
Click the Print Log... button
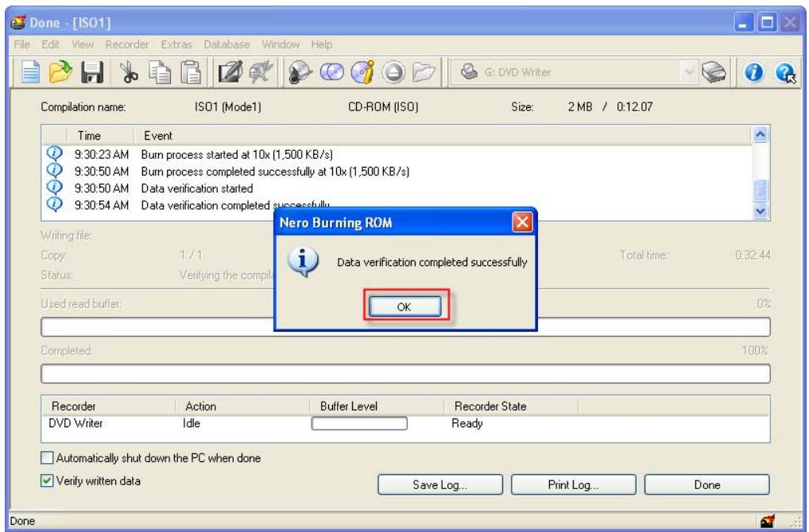coord(573,484)
